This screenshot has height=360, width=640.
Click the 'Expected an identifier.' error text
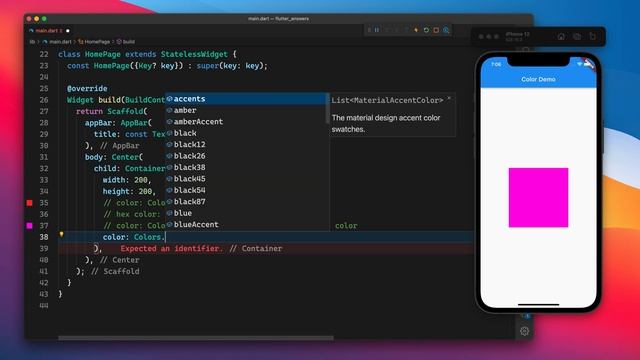tap(172, 249)
